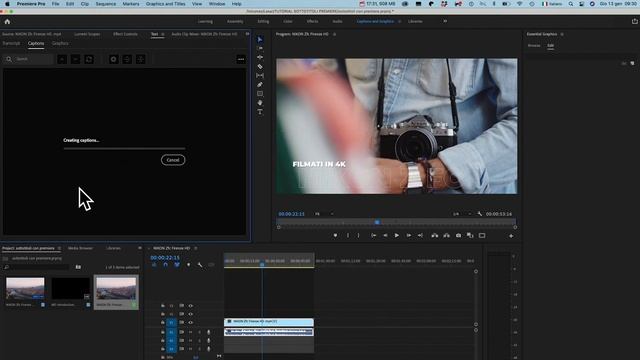Select the Rectangle tool
Image resolution: width=640 pixels, height=360 pixels.
click(x=260, y=93)
